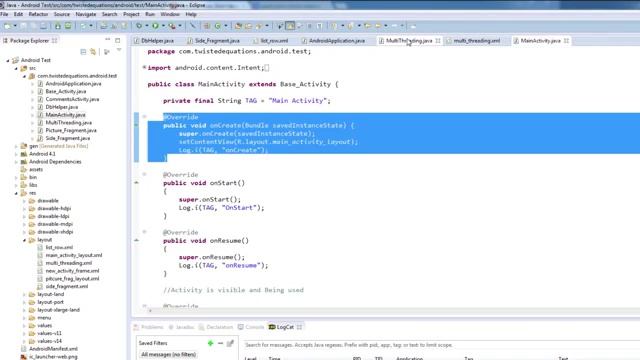
Task: Expand the Android Dependencies node
Action: pos(16,162)
